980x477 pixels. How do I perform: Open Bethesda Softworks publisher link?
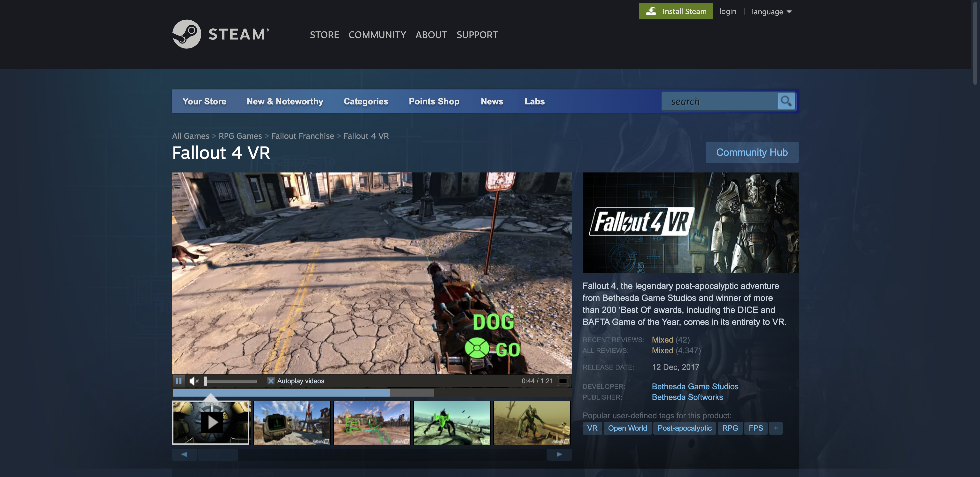pyautogui.click(x=687, y=397)
